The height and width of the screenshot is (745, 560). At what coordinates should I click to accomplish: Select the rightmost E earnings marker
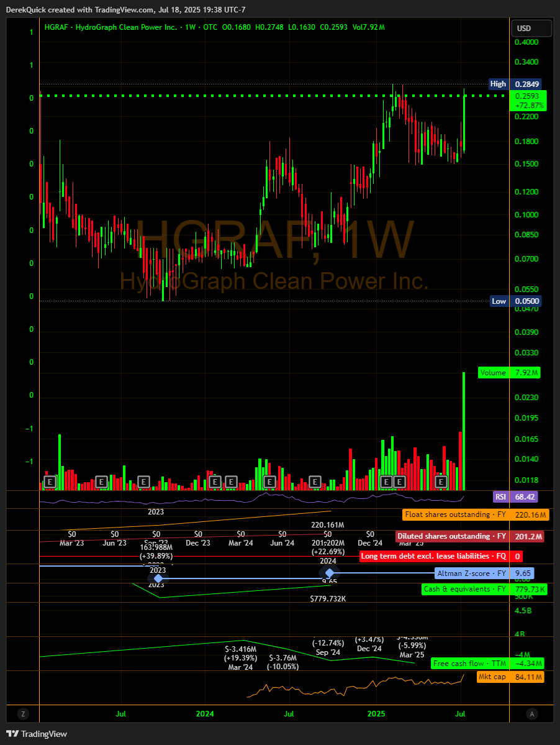pos(441,482)
